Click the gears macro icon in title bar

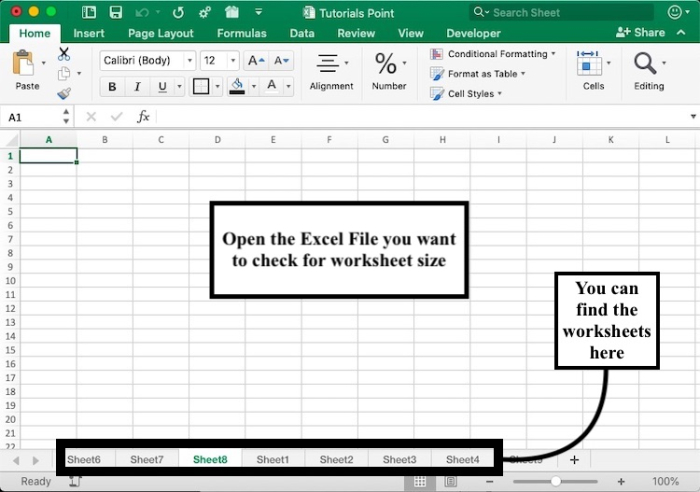point(205,13)
